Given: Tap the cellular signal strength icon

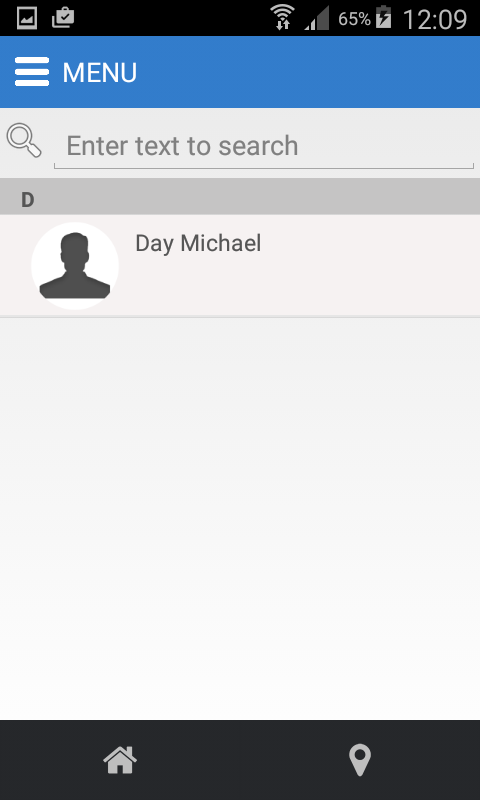Looking at the screenshot, I should coord(317,19).
